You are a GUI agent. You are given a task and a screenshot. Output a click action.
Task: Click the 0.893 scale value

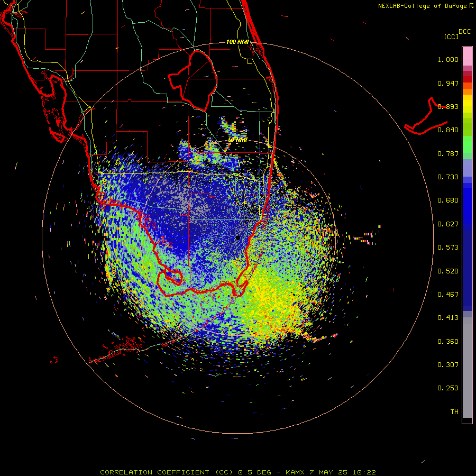pyautogui.click(x=448, y=106)
